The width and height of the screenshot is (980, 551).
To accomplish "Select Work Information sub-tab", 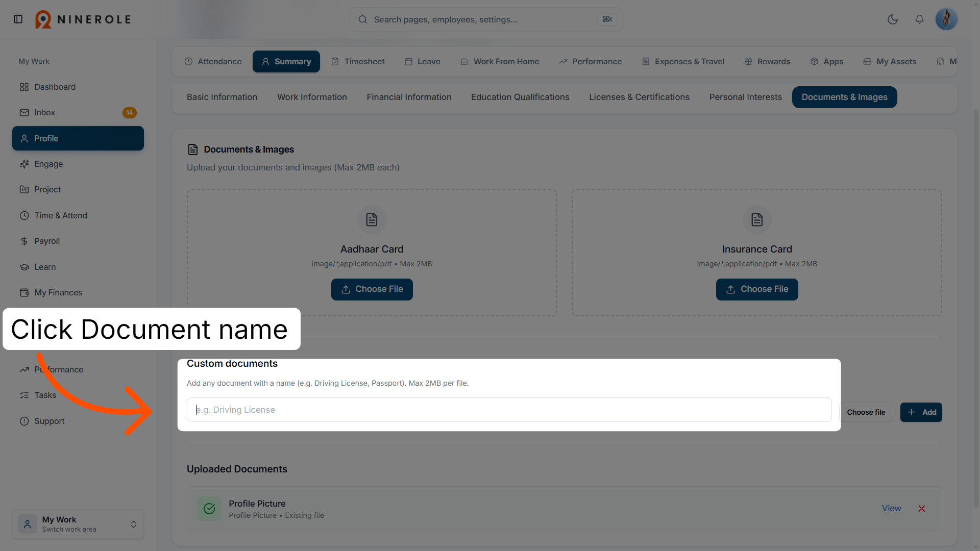I will coord(312,97).
